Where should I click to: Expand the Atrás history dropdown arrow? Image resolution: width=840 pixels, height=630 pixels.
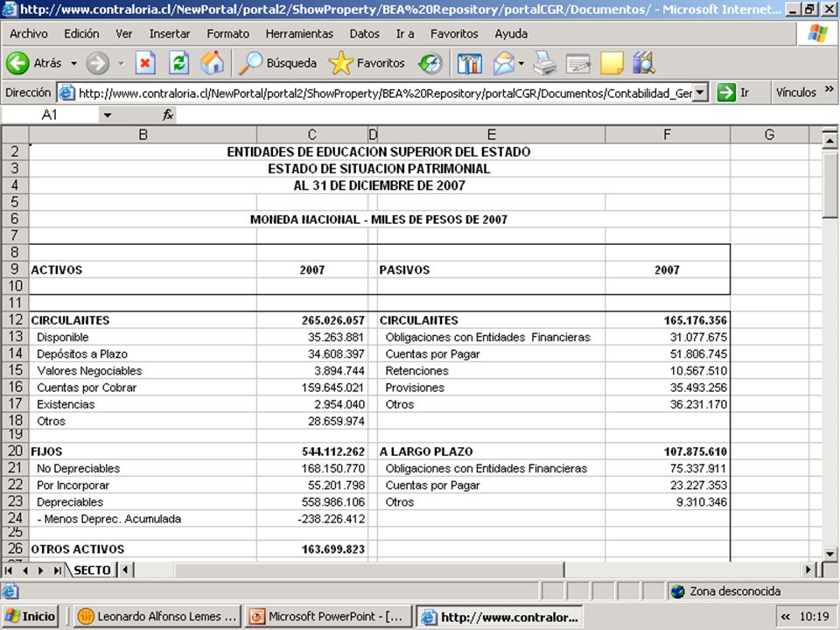73,63
